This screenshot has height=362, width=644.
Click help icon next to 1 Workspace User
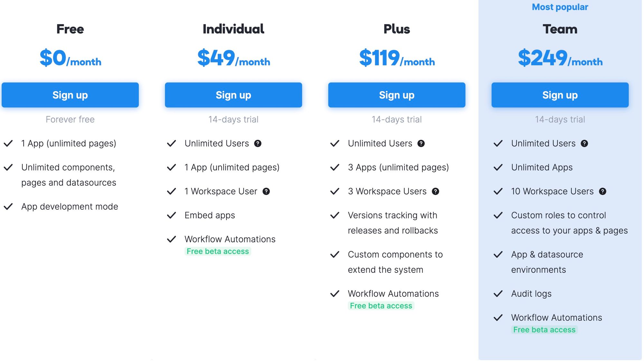(266, 191)
